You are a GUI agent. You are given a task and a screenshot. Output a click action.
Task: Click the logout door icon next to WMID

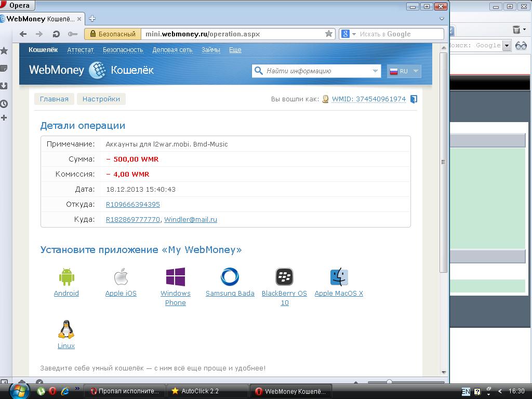(414, 99)
